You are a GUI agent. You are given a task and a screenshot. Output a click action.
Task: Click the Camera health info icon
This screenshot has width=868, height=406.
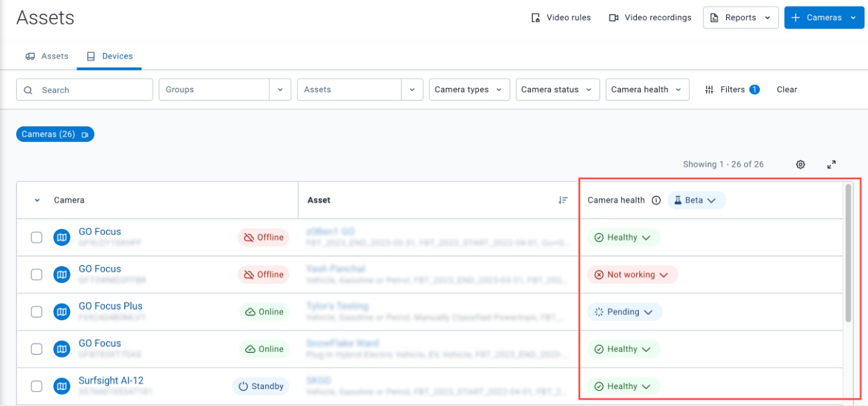pos(656,200)
